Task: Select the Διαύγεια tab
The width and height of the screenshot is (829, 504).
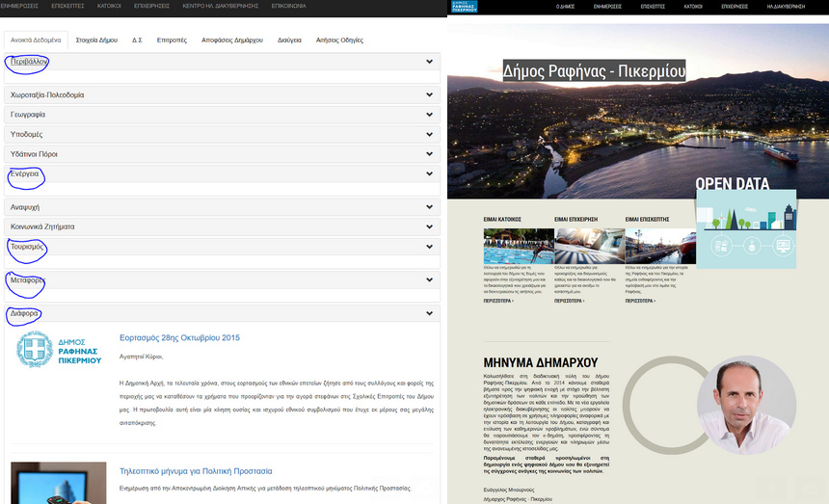Action: coord(289,40)
